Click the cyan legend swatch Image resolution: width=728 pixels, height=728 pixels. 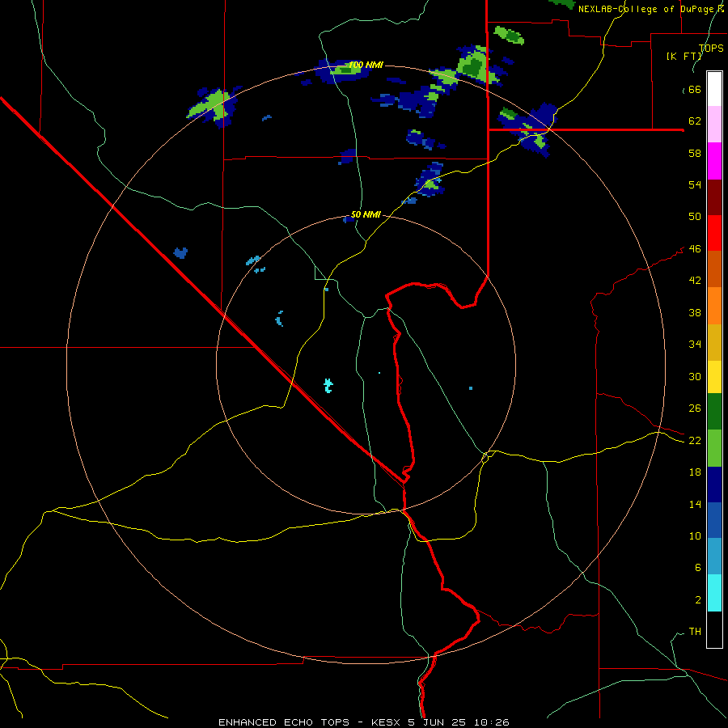pyautogui.click(x=714, y=593)
